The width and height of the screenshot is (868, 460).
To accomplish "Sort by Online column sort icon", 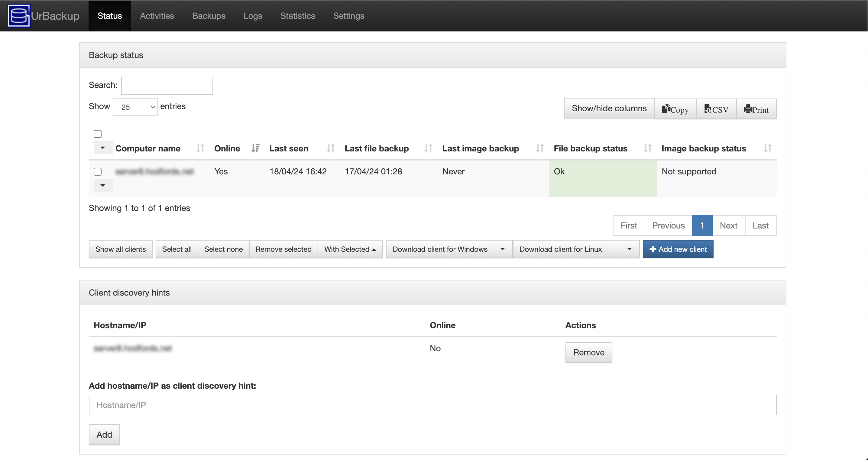I will 255,148.
